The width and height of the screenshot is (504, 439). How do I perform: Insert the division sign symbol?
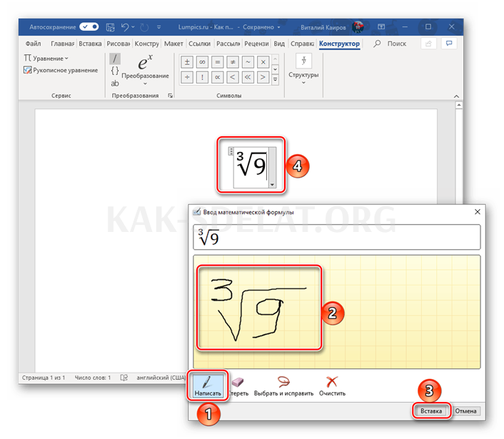[x=187, y=77]
